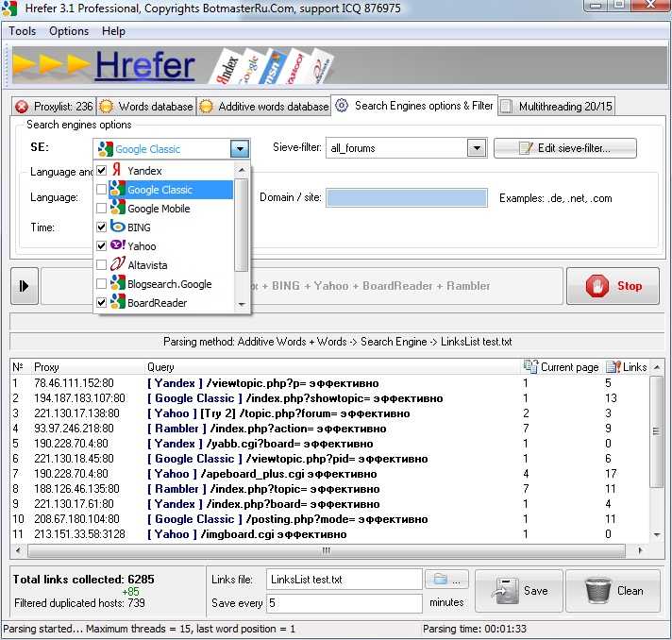672x640 pixels.
Task: Click the BING logo icon in list
Action: click(x=117, y=226)
